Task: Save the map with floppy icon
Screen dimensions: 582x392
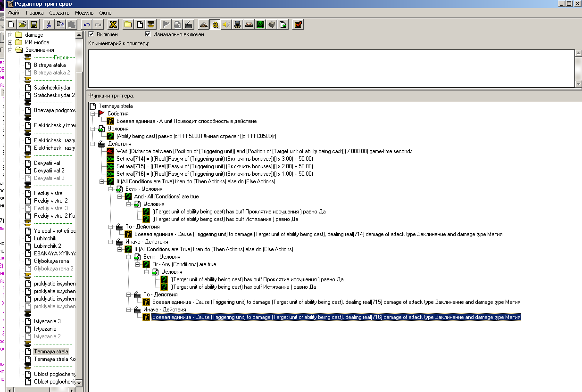Action: tap(33, 24)
